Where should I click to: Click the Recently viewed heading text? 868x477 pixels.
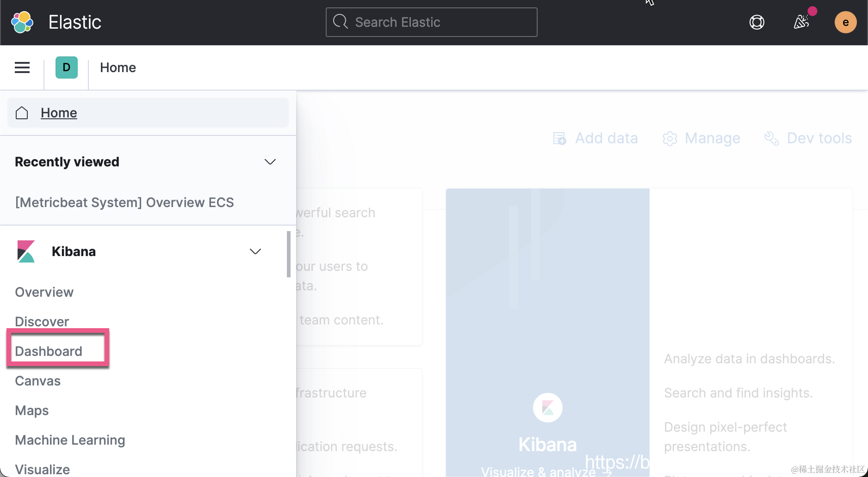[67, 162]
